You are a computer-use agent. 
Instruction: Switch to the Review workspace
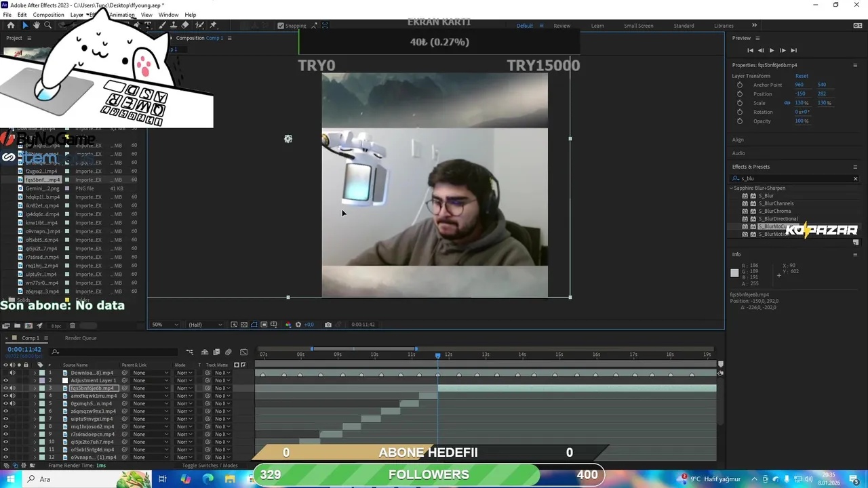561,26
